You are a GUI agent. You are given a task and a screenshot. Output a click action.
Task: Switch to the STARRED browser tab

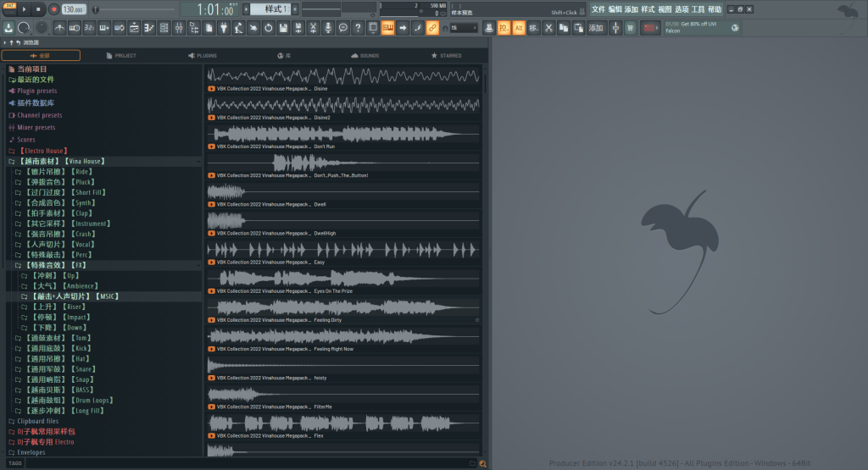tap(446, 55)
